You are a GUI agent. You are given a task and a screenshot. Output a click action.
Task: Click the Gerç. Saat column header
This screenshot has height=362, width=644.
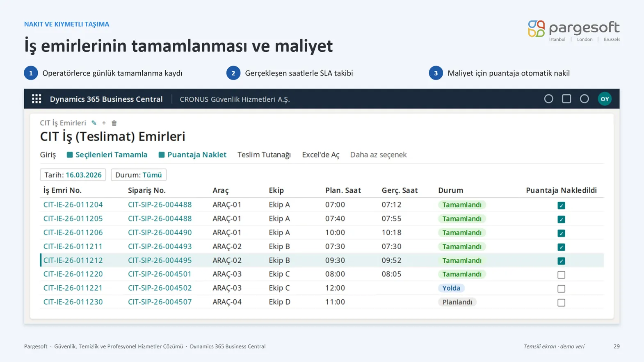coord(400,190)
